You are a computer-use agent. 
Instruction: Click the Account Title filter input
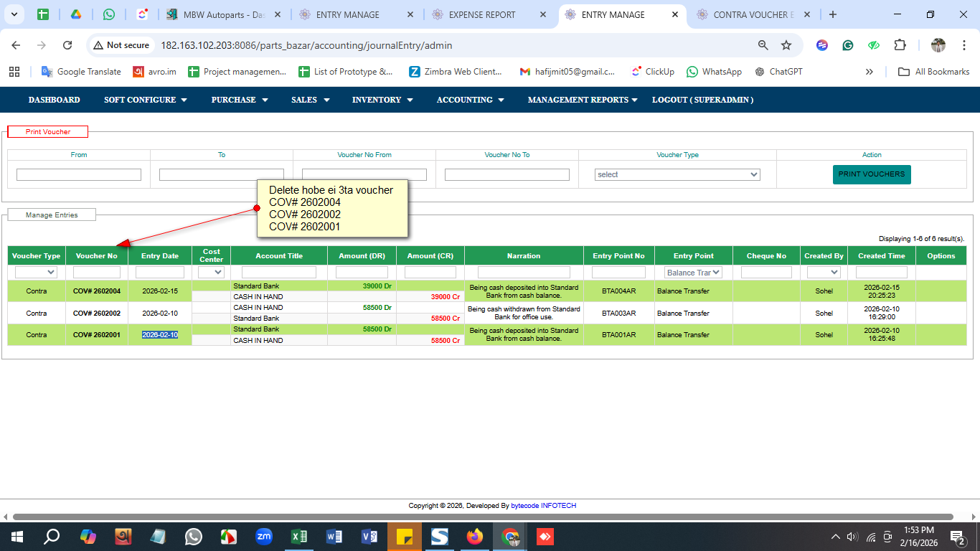click(279, 273)
